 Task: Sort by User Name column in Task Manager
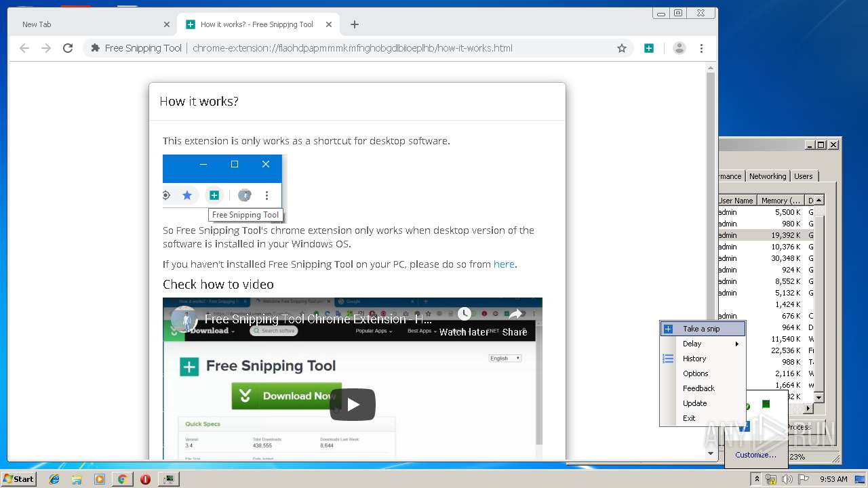point(737,201)
